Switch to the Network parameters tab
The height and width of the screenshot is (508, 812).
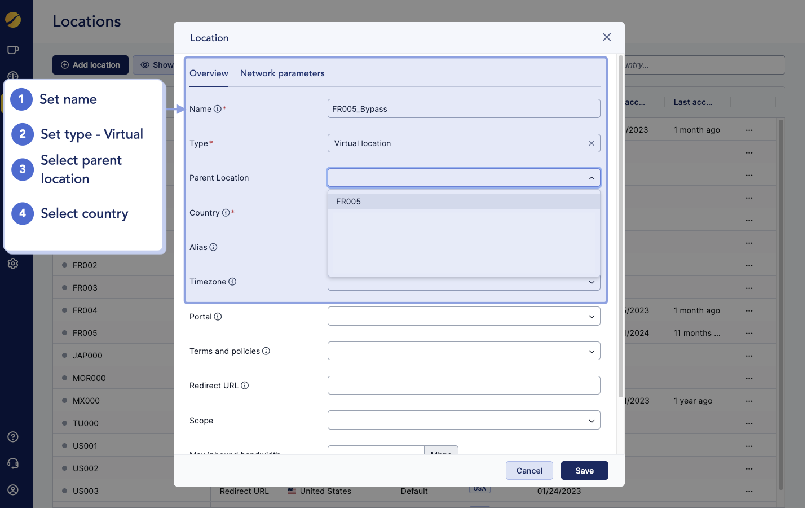pyautogui.click(x=282, y=73)
